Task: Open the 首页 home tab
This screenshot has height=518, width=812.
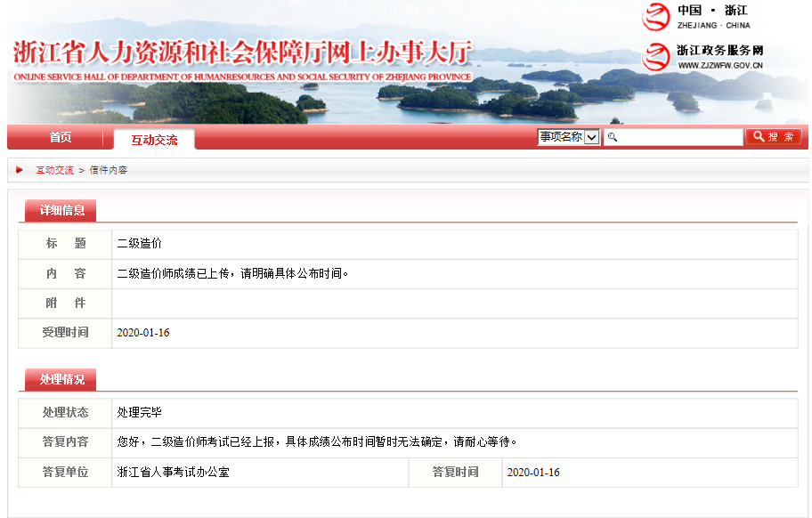Action: coord(61,138)
